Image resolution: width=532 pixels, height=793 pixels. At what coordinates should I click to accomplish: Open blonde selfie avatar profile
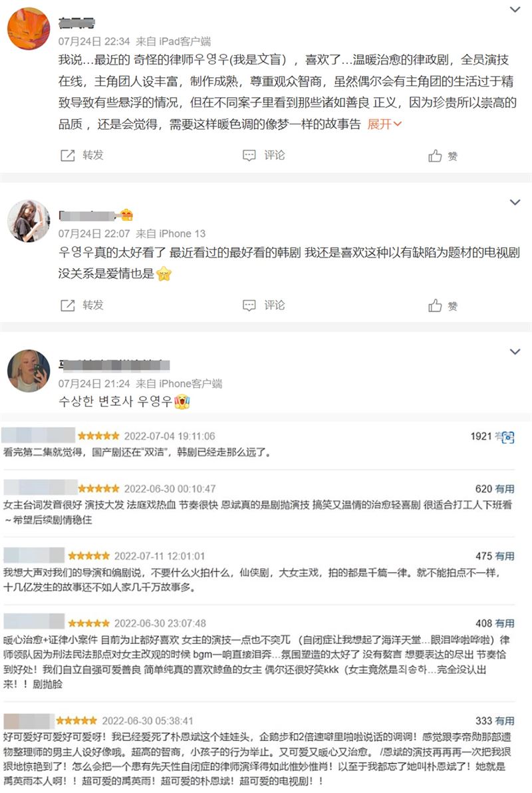[x=29, y=371]
